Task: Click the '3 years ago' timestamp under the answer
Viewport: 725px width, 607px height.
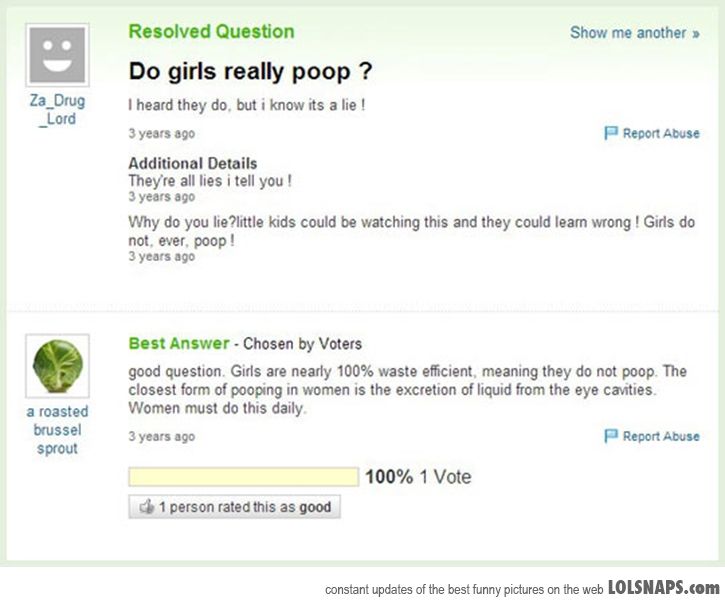Action: pyautogui.click(x=161, y=437)
